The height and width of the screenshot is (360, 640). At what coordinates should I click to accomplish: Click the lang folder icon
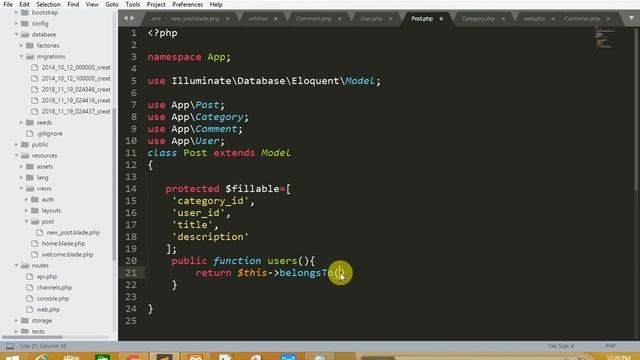(x=30, y=178)
